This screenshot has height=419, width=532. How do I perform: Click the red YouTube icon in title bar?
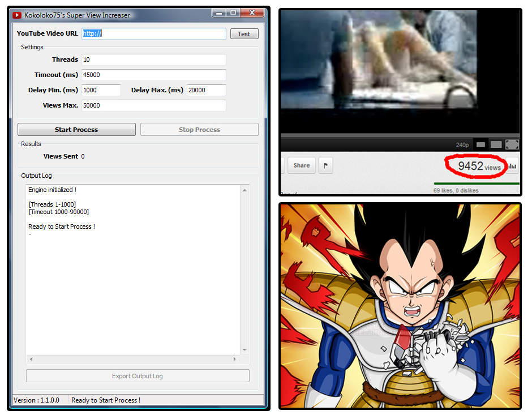tap(17, 15)
